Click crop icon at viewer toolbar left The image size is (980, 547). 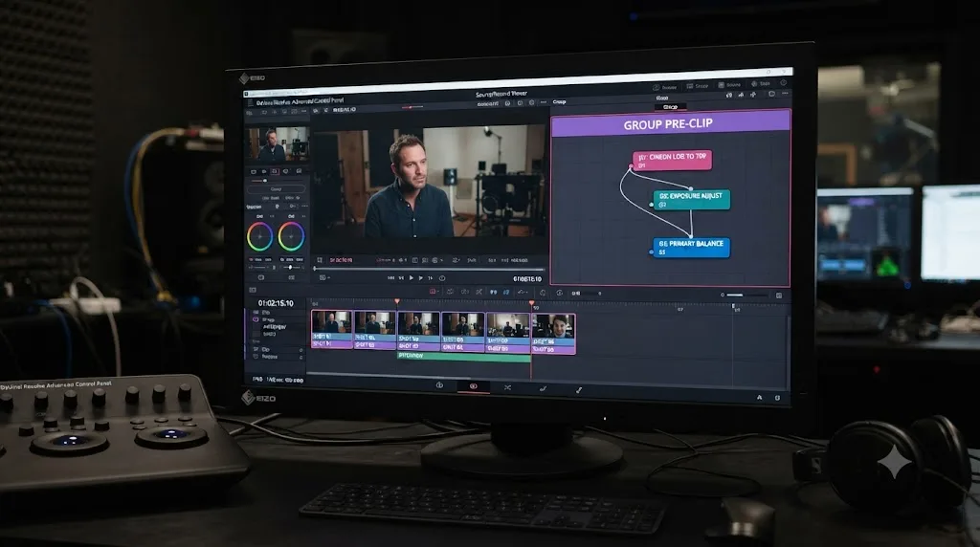coord(320,260)
